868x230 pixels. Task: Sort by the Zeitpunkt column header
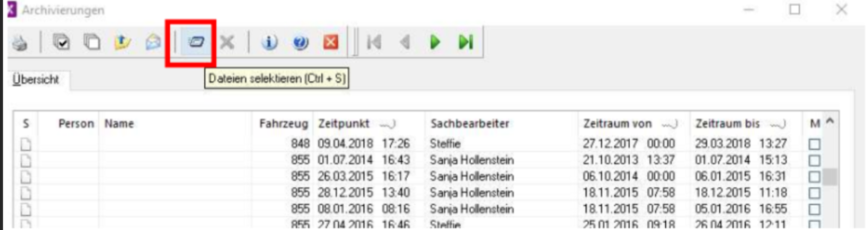point(344,123)
